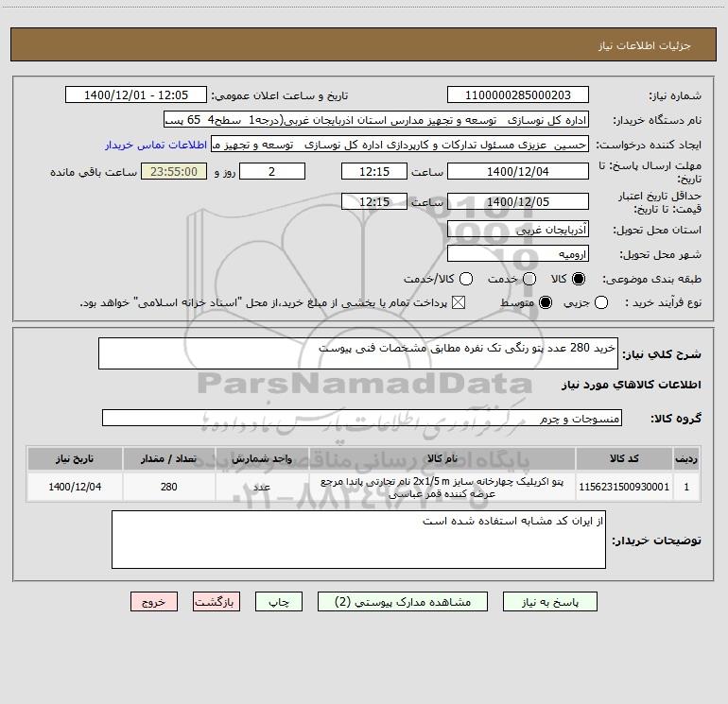Viewport: 728px width, 704px height.
Task: Open مشاهده مدارک پیوستی (2) button
Action: (x=403, y=602)
